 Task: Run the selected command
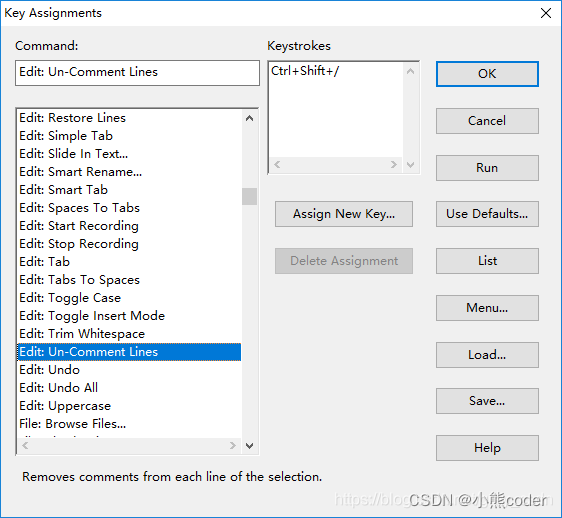coord(487,168)
